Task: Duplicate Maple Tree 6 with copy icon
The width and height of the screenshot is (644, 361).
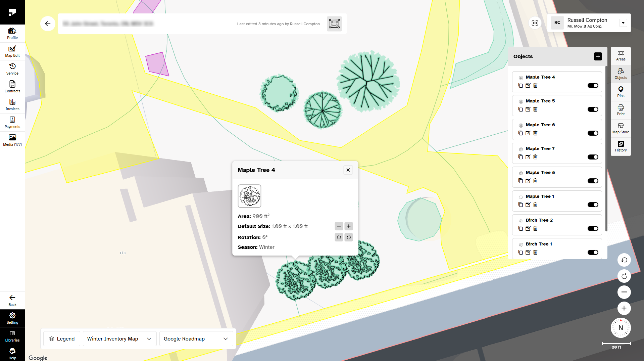Action: tap(521, 133)
